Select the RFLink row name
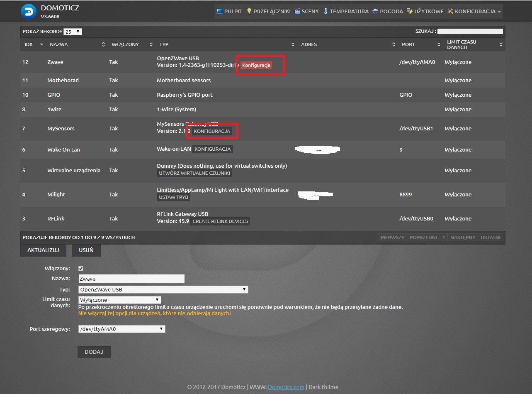 [x=56, y=218]
